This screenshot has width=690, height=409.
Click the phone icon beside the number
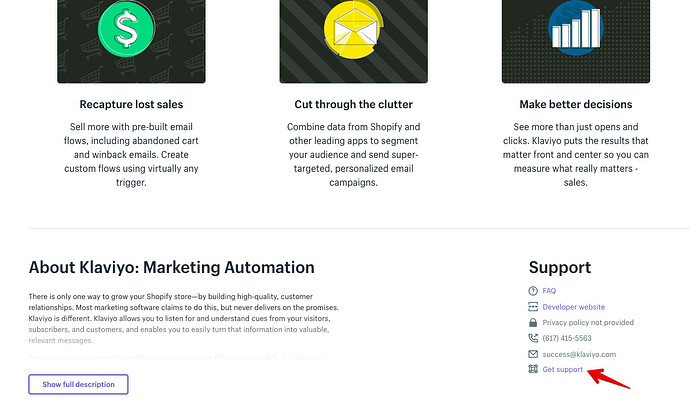tap(533, 338)
